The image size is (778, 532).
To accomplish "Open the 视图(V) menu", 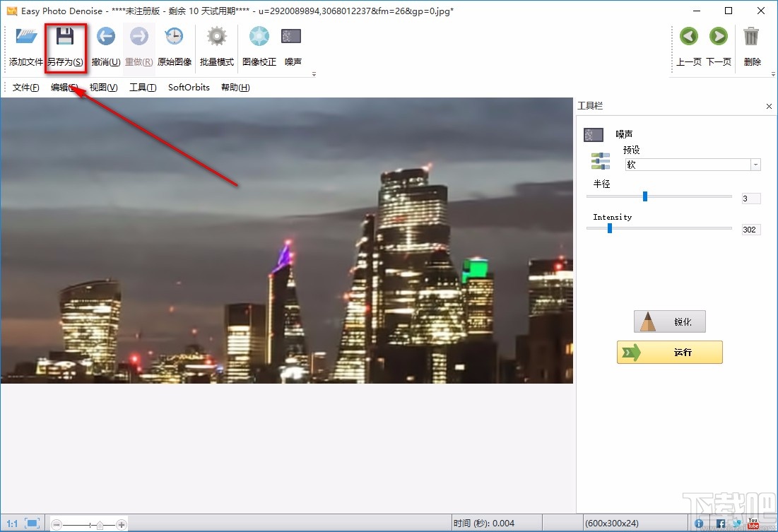I will point(103,88).
